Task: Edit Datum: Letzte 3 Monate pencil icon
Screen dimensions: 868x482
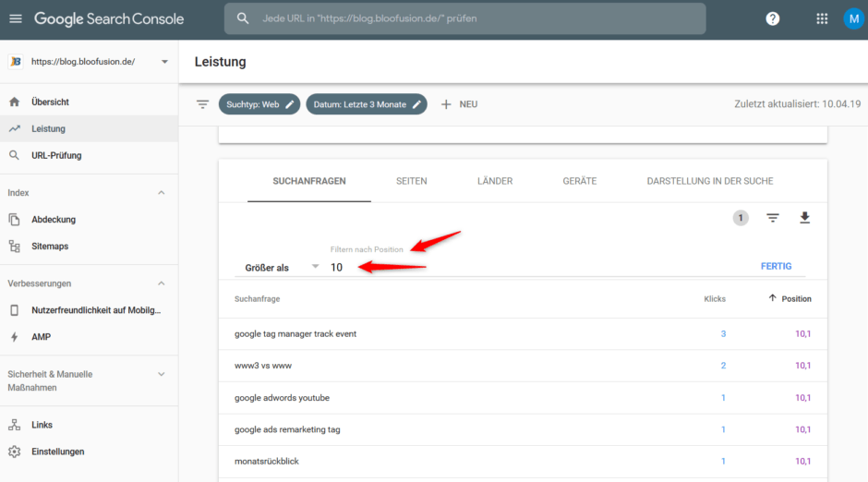Action: coord(416,104)
